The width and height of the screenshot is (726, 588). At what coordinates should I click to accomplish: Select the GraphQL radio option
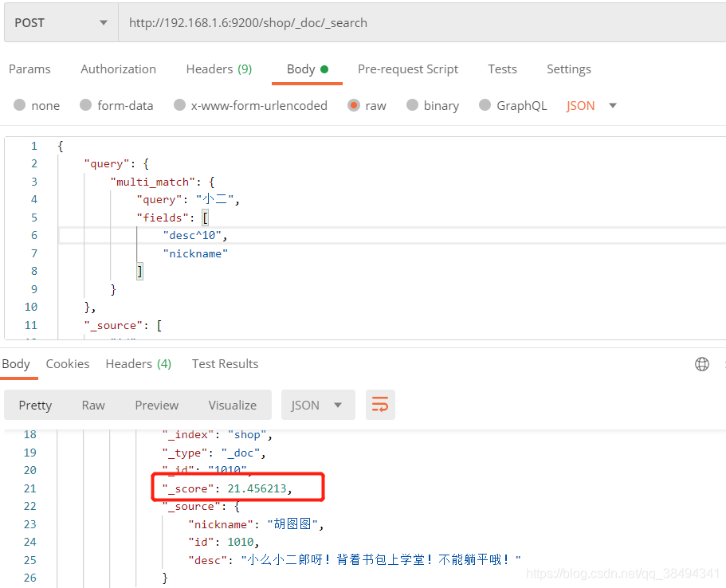[x=485, y=105]
